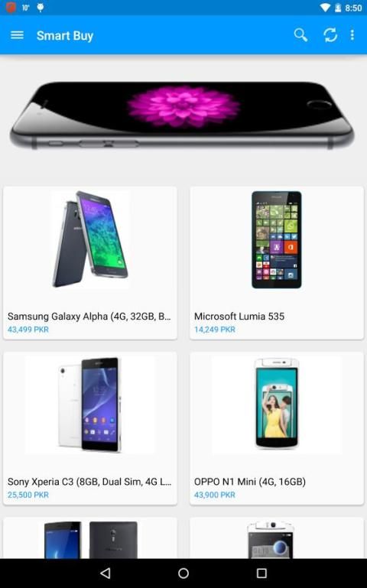
Task: Tap the Android back button
Action: (106, 573)
